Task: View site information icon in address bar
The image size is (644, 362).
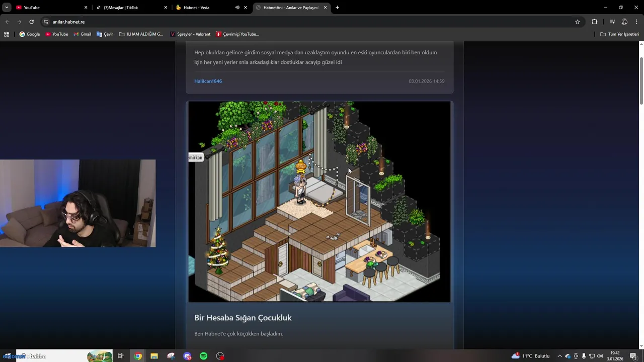Action: tap(46, 22)
